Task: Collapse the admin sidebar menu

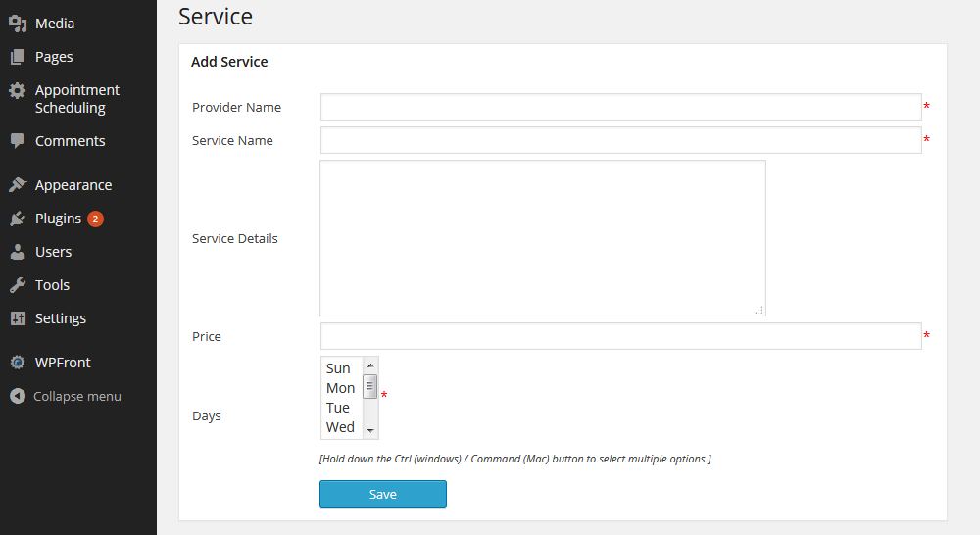Action: [x=65, y=396]
